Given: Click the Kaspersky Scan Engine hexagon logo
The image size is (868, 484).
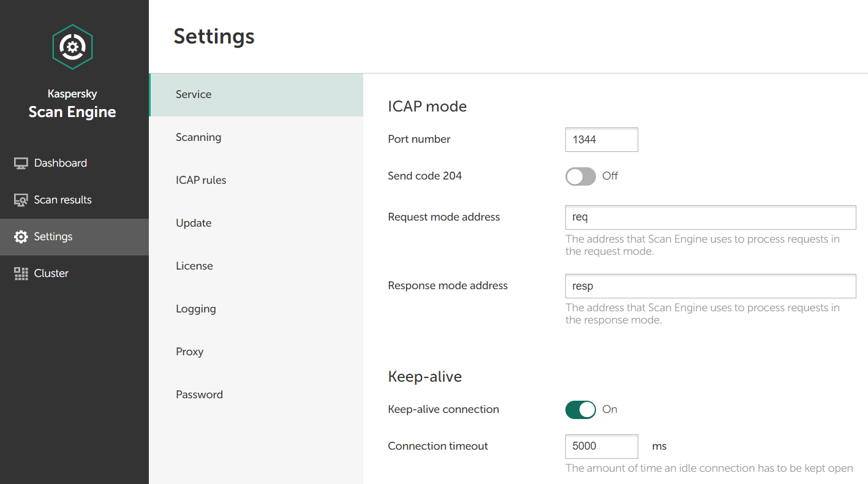Looking at the screenshot, I should click(72, 47).
